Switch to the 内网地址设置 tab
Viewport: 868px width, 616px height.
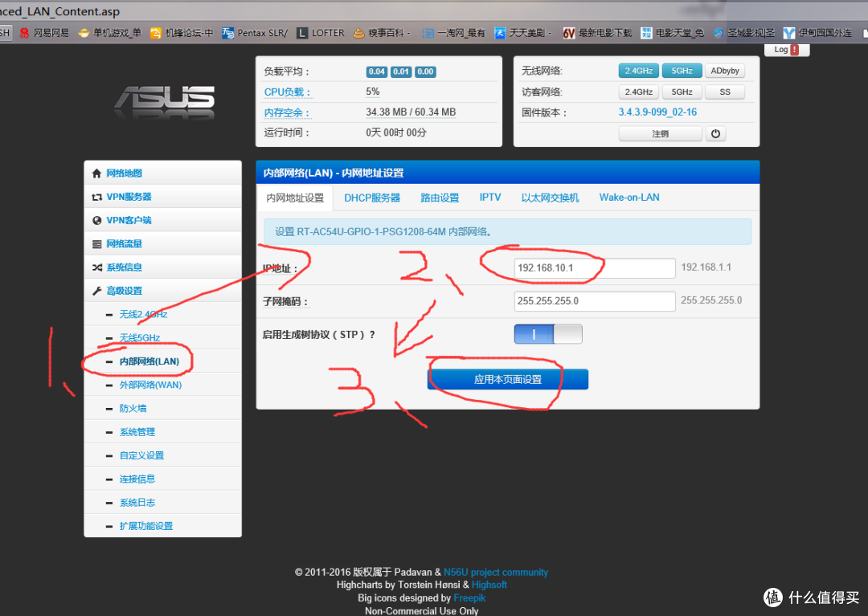point(295,198)
